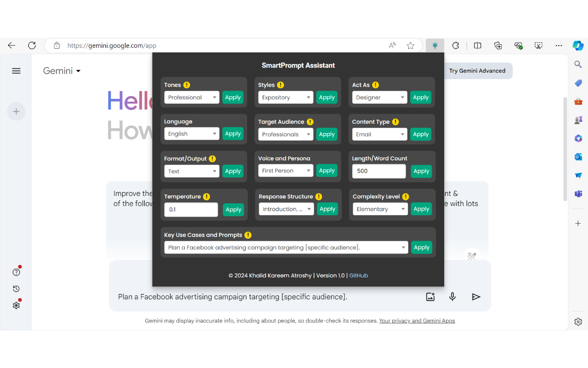Image resolution: width=588 pixels, height=368 pixels.
Task: Add page to favorites with star icon
Action: [x=411, y=46]
